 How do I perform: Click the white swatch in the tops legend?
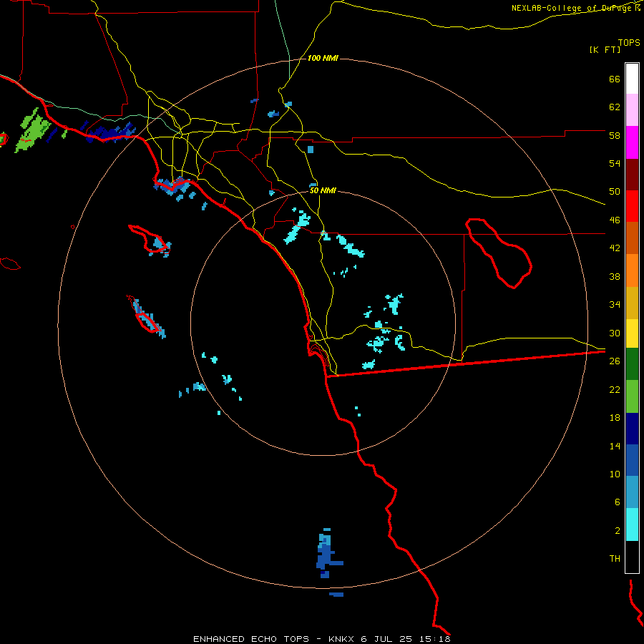click(x=632, y=79)
